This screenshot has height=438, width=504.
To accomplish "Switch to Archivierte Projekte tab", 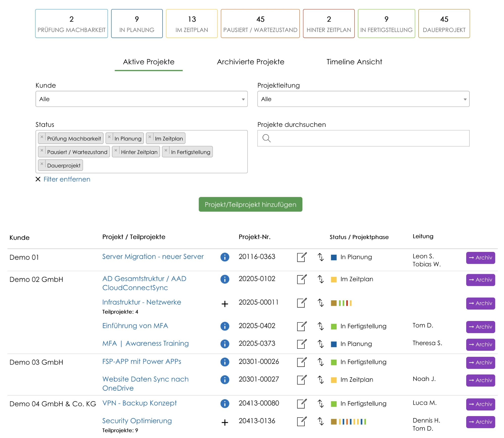I will [x=250, y=62].
